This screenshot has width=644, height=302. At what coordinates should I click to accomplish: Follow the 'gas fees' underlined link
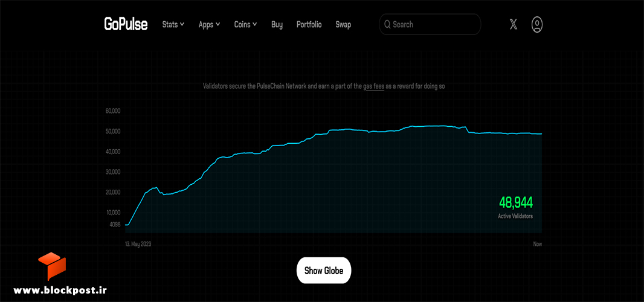pos(374,86)
